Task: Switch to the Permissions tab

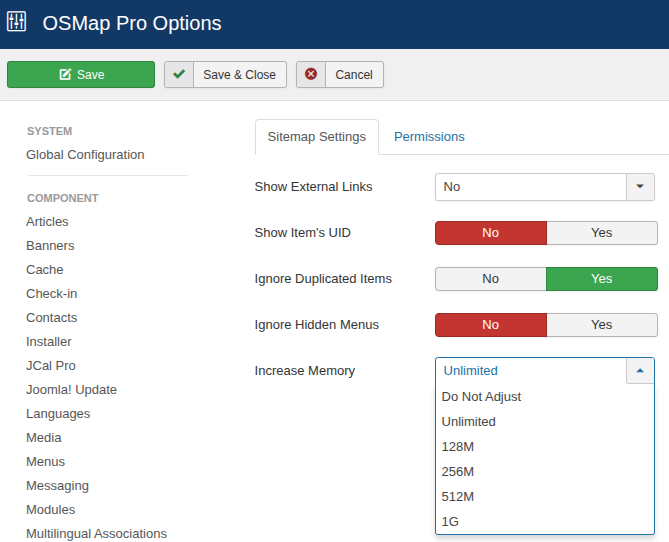Action: click(429, 137)
